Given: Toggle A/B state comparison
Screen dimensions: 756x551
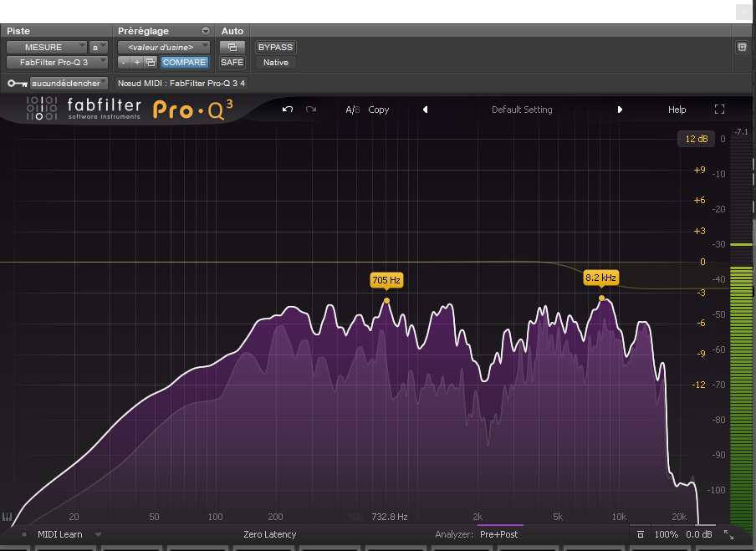Looking at the screenshot, I should [352, 110].
